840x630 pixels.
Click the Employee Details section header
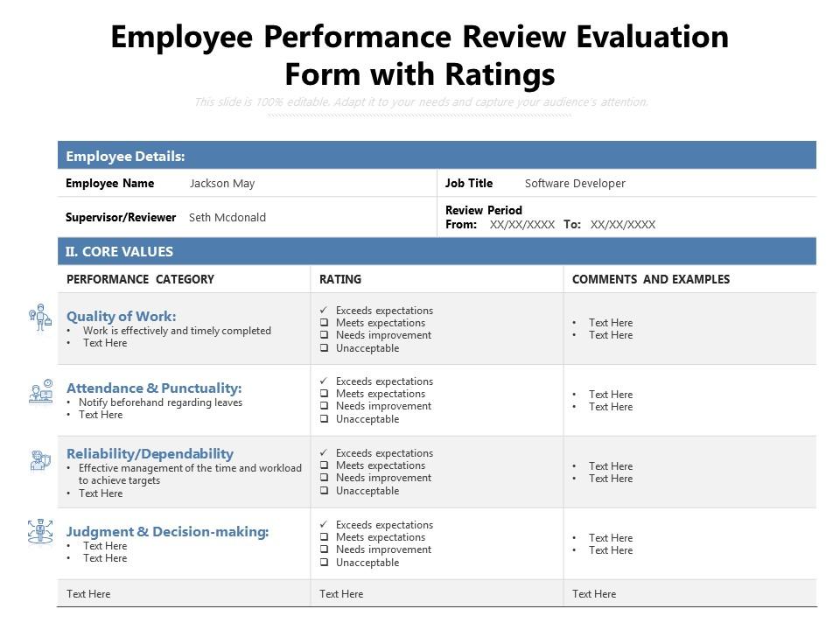coord(125,157)
